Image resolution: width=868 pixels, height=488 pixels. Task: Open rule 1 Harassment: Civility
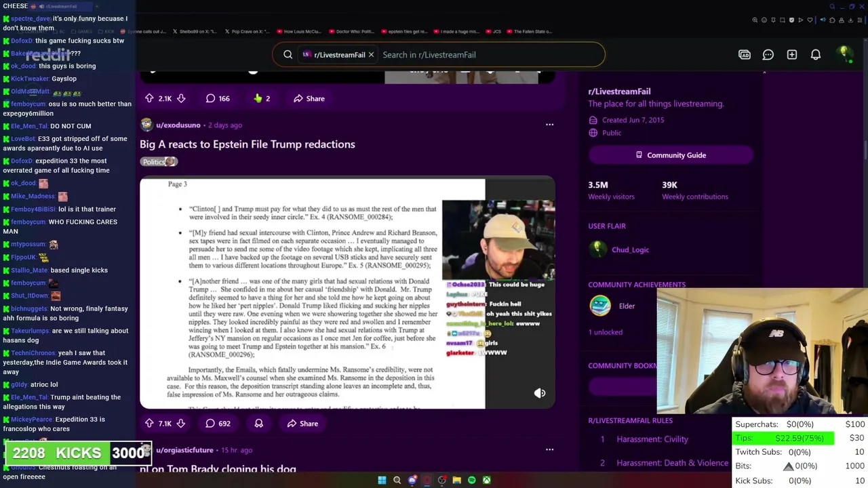point(652,439)
